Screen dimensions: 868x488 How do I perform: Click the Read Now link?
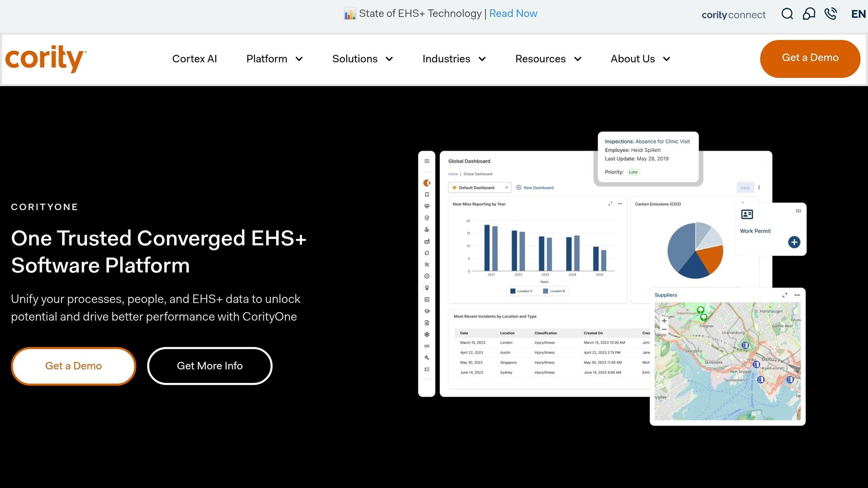pos(513,14)
